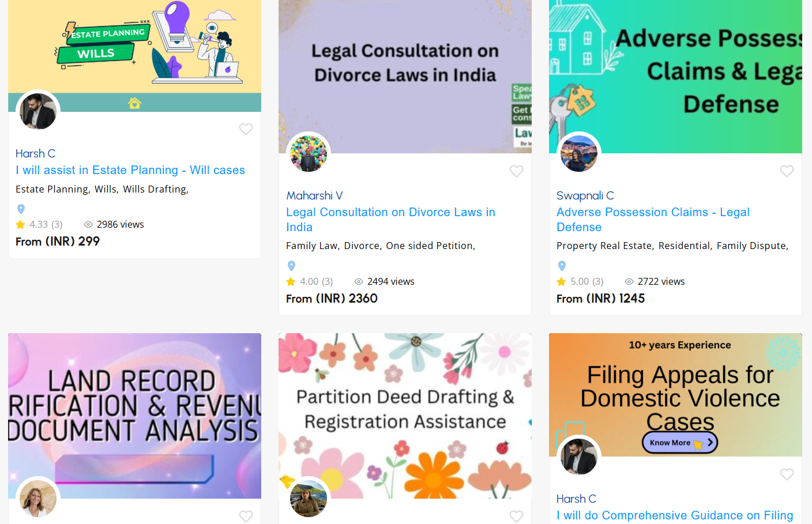Open 'I will assist in Estate Planning' link

(130, 170)
